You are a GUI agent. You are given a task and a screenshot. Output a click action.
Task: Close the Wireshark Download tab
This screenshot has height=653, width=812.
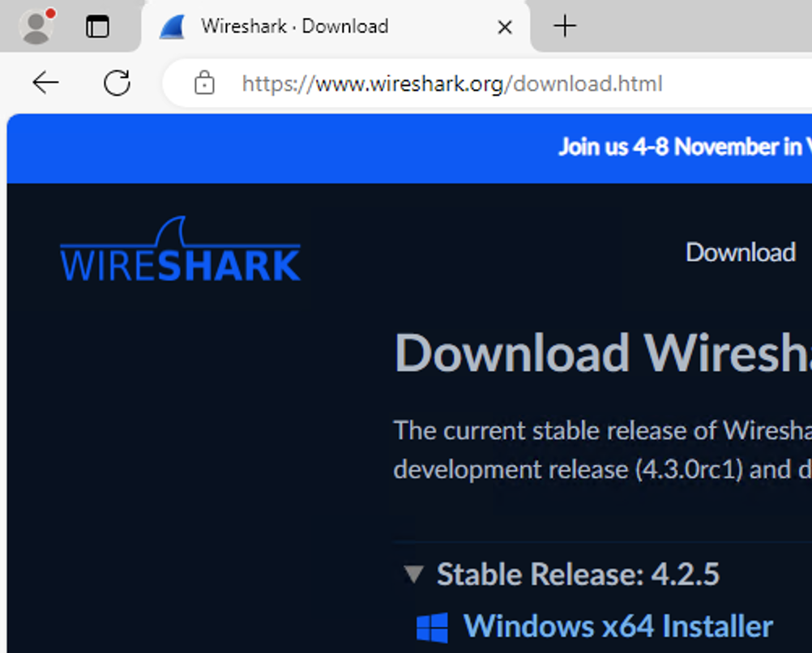[504, 27]
